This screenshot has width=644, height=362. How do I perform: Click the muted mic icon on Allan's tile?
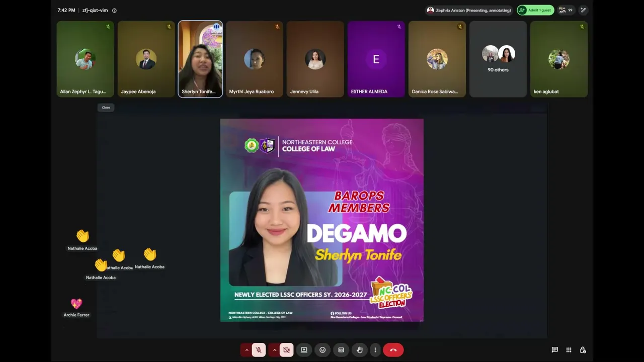click(108, 27)
